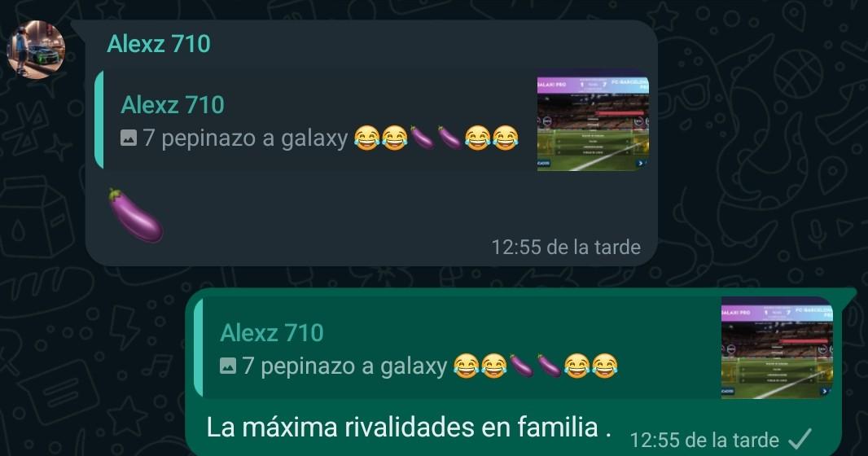Tap 12:55 timestamp on incoming message

pos(566,247)
